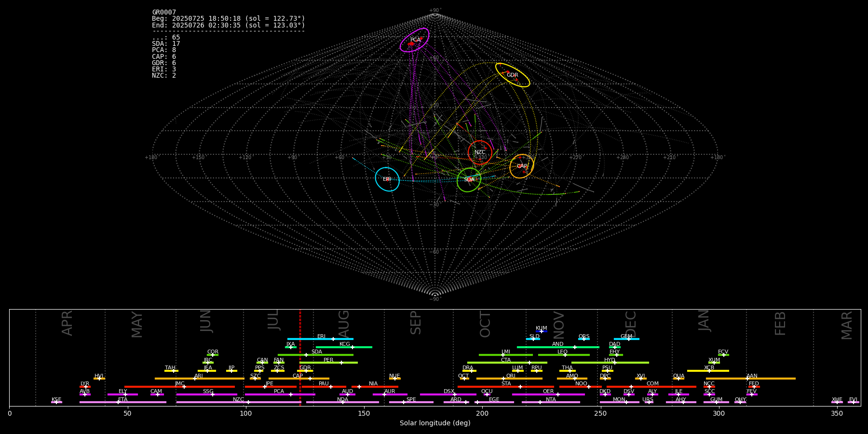Click the 'ERI: 3' legend count line
Viewport: 868px width, 434px height.
pyautogui.click(x=164, y=69)
